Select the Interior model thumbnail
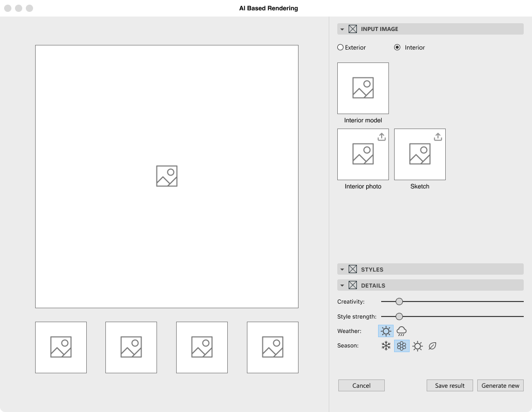 (363, 88)
